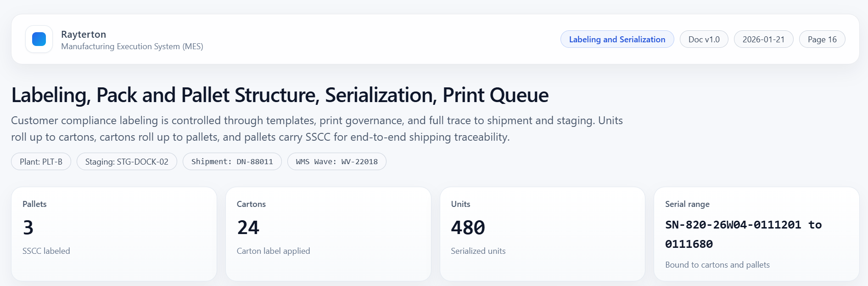Click the Manufacturing Execution System subtitle

point(132,46)
